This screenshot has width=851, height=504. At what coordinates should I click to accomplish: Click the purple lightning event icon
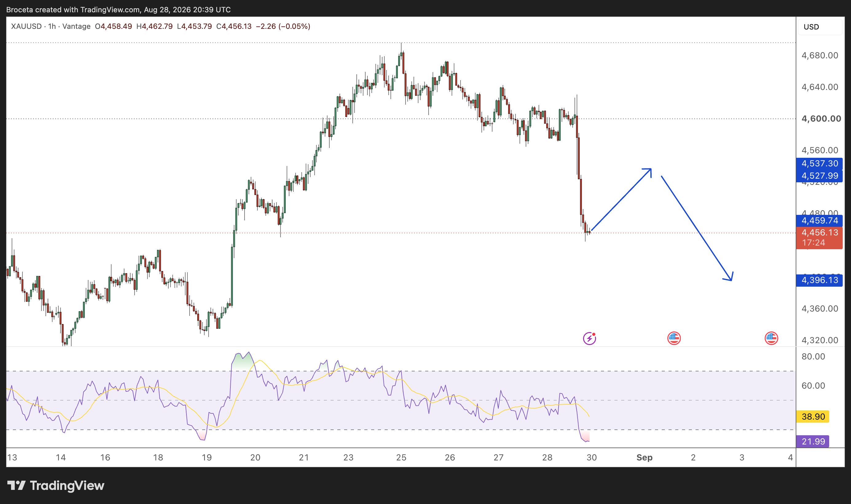[x=589, y=338]
